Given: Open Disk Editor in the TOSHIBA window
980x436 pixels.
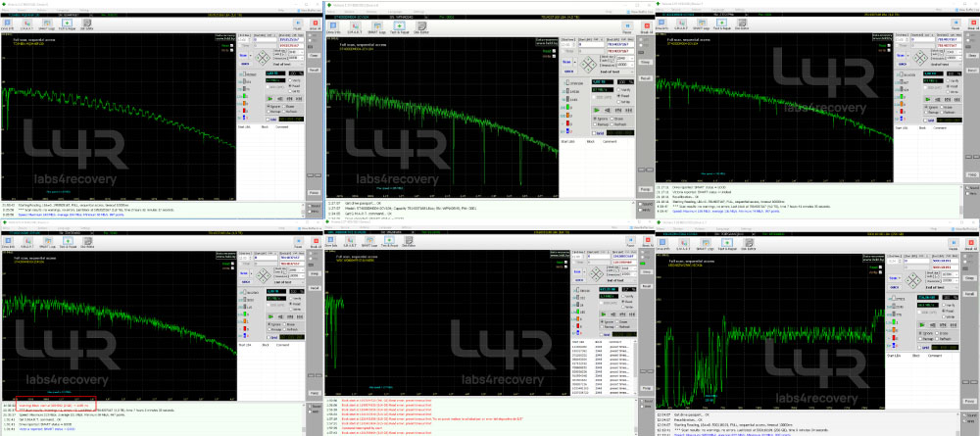Looking at the screenshot, I should click(x=87, y=24).
